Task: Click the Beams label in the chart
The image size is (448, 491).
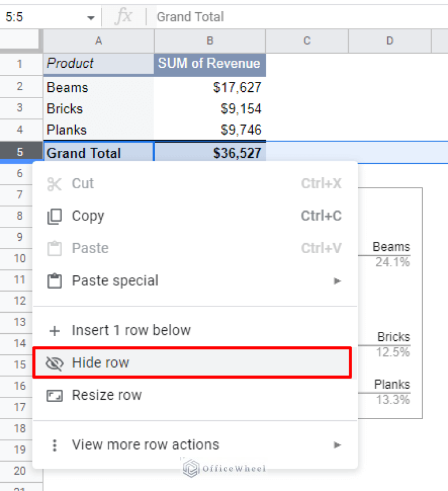Action: click(x=391, y=247)
